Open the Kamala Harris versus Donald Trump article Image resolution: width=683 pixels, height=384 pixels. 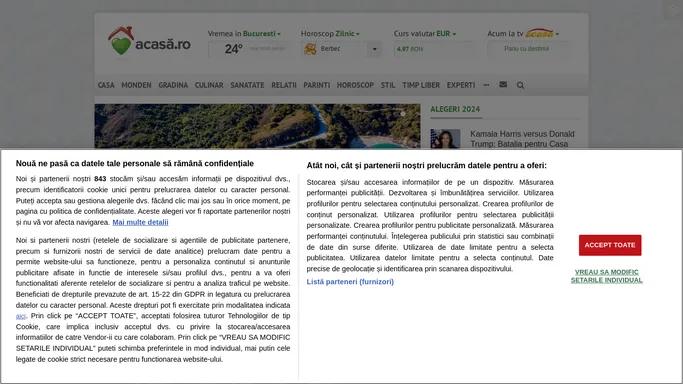(x=522, y=138)
